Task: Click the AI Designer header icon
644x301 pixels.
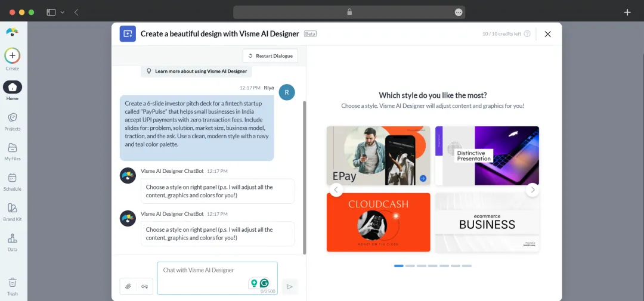Action: click(128, 33)
